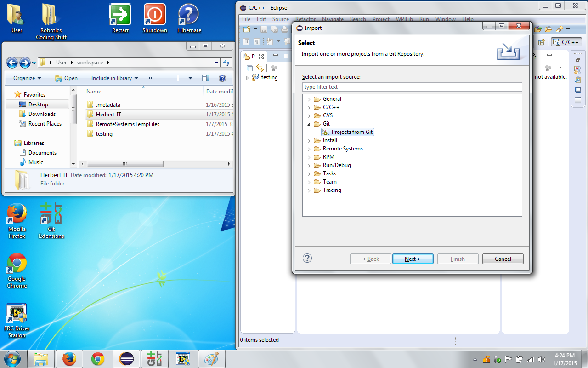The height and width of the screenshot is (368, 588).
Task: Click the refresh button beside the address bar
Action: pos(226,63)
